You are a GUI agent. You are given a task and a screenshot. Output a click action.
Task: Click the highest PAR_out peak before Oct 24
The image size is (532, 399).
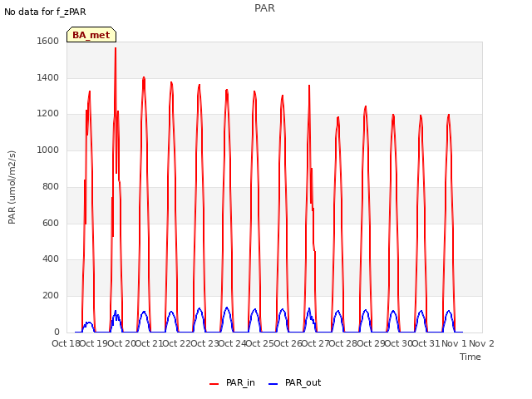pos(227,308)
